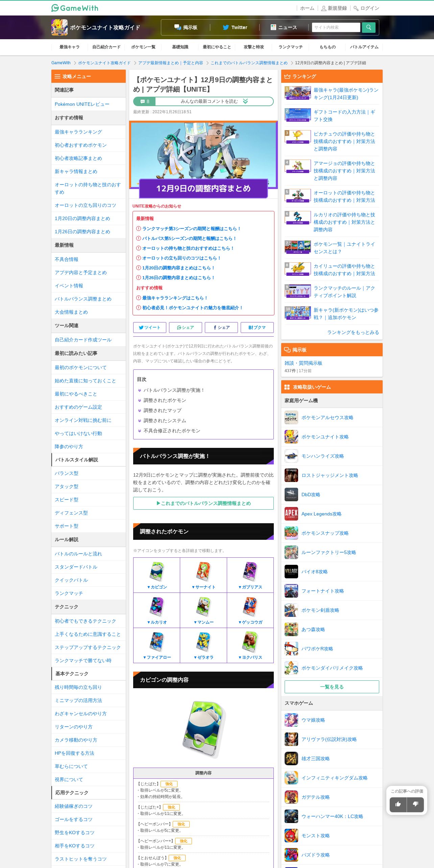Click ホーム link in top bar
This screenshot has height=868, width=434.
[307, 8]
